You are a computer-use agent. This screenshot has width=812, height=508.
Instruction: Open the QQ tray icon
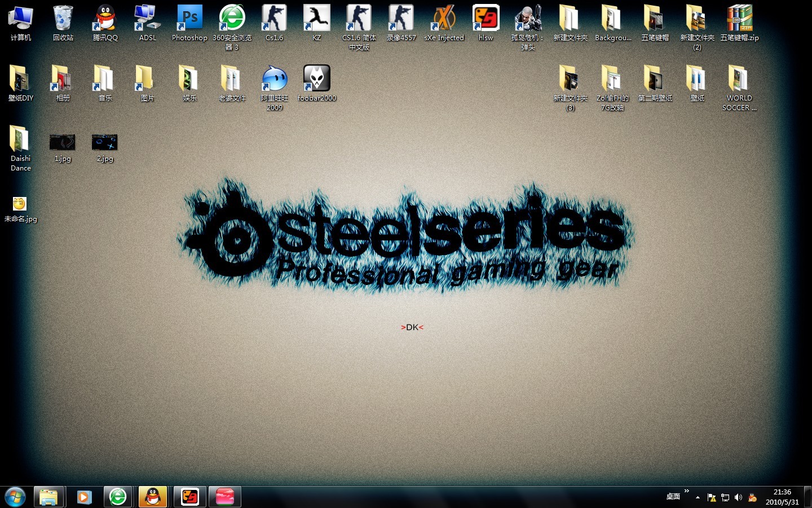point(752,497)
